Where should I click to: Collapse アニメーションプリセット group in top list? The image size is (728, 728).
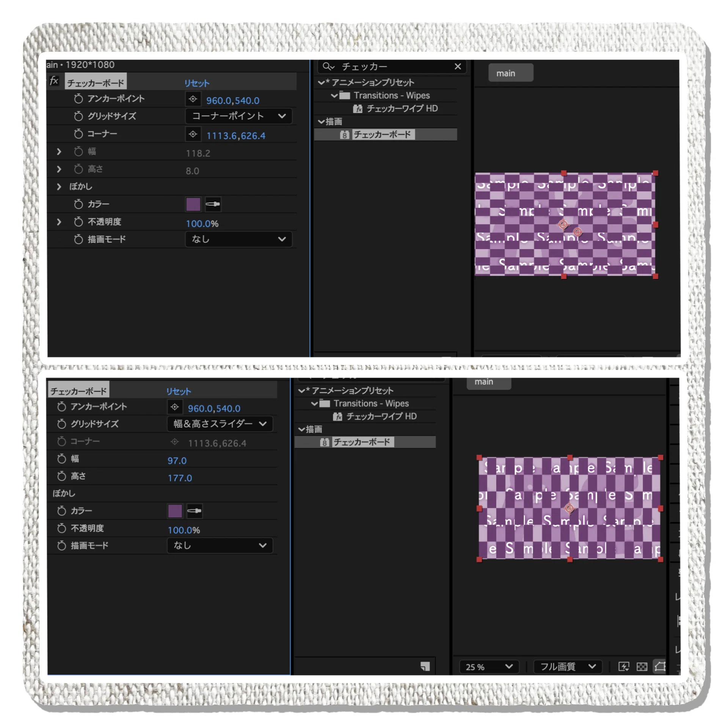point(321,82)
